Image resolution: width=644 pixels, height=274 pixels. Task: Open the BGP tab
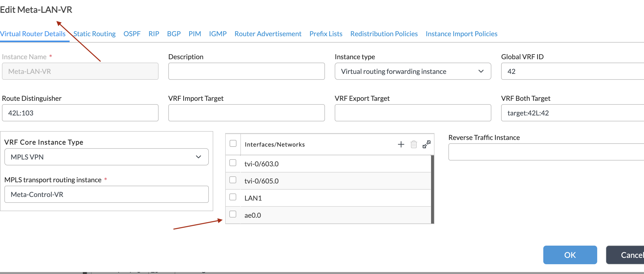(x=173, y=34)
